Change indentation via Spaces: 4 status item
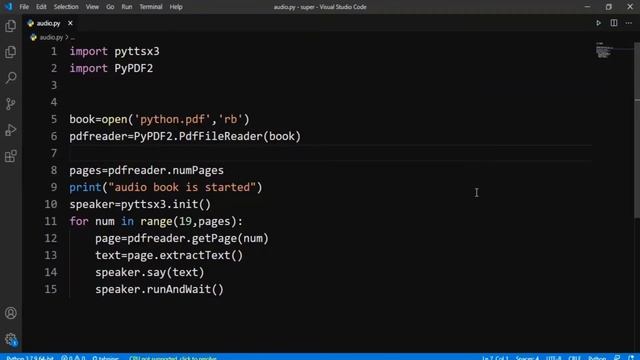The image size is (640, 360). 527,357
